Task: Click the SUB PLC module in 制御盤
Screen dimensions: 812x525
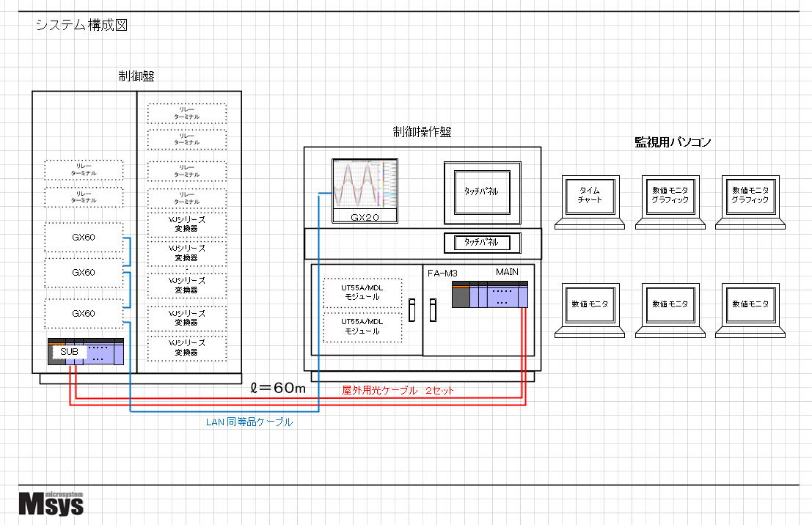Action: click(85, 351)
